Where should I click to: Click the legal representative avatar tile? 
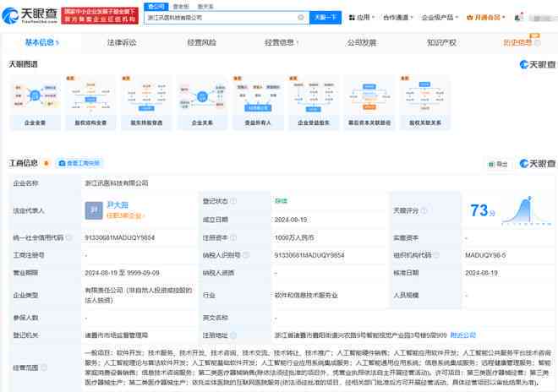[x=94, y=210]
